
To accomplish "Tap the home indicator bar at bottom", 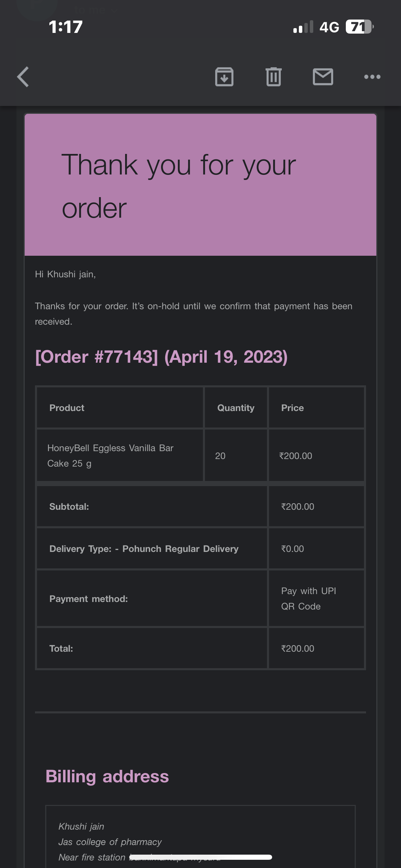I will (200, 857).
